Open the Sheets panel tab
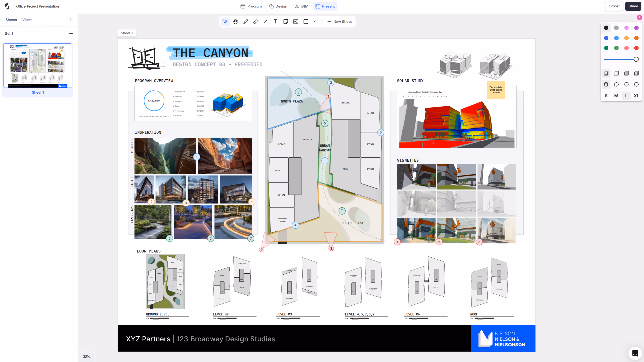Image resolution: width=644 pixels, height=362 pixels. tap(11, 20)
